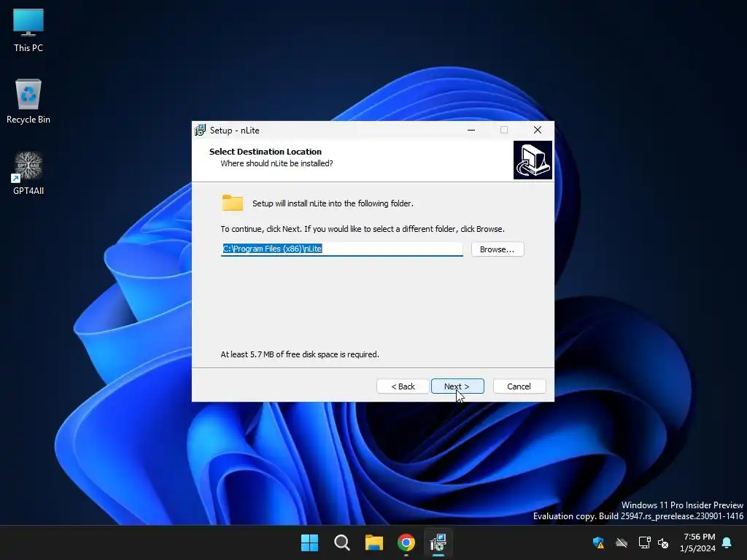This screenshot has width=747, height=560.
Task: Open taskbar Search
Action: [x=341, y=542]
